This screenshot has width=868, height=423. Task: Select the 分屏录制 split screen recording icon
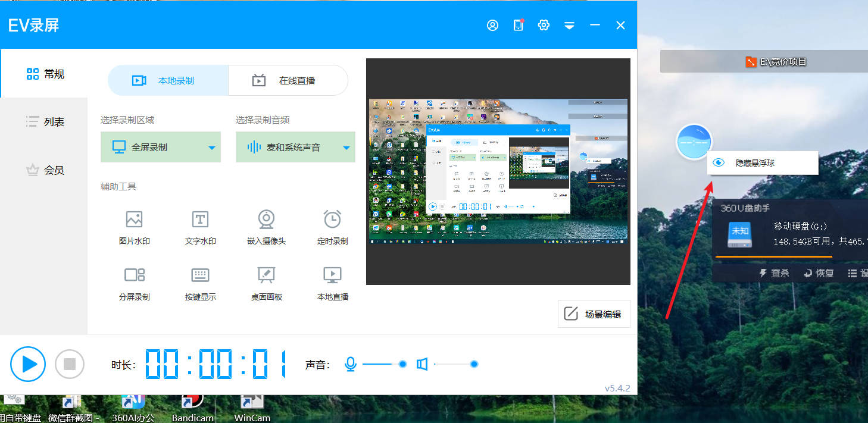coord(134,275)
